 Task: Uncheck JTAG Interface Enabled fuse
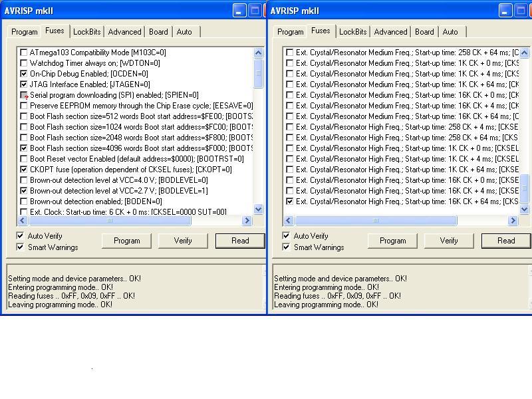tap(25, 84)
